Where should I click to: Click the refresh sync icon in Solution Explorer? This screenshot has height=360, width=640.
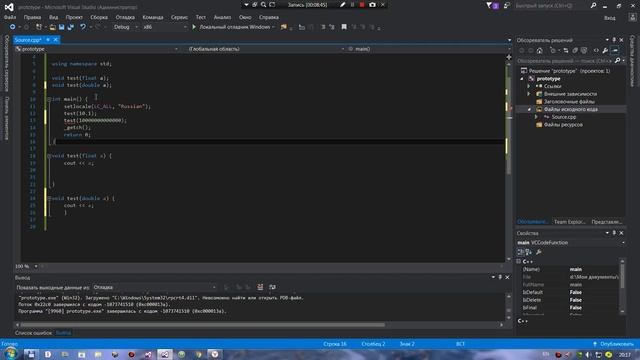[x=566, y=50]
